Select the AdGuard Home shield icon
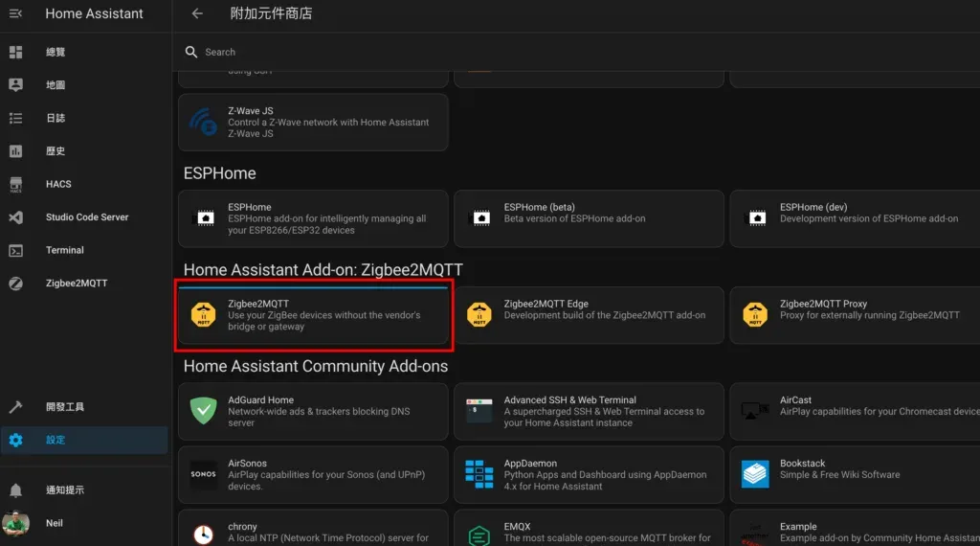The width and height of the screenshot is (980, 546). [x=203, y=412]
